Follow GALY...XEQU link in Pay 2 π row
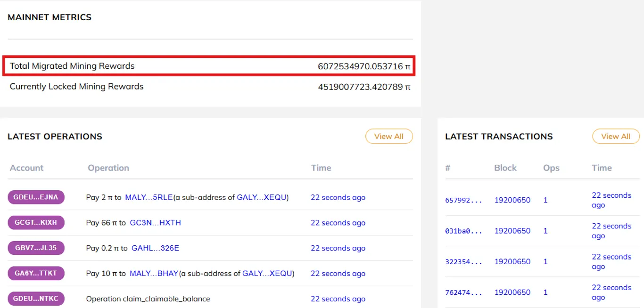This screenshot has height=308, width=644. 262,197
